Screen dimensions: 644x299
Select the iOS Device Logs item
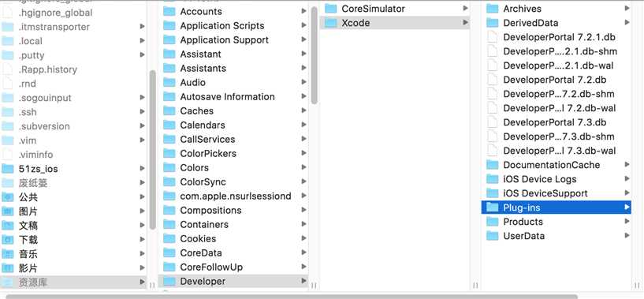pyautogui.click(x=556, y=179)
